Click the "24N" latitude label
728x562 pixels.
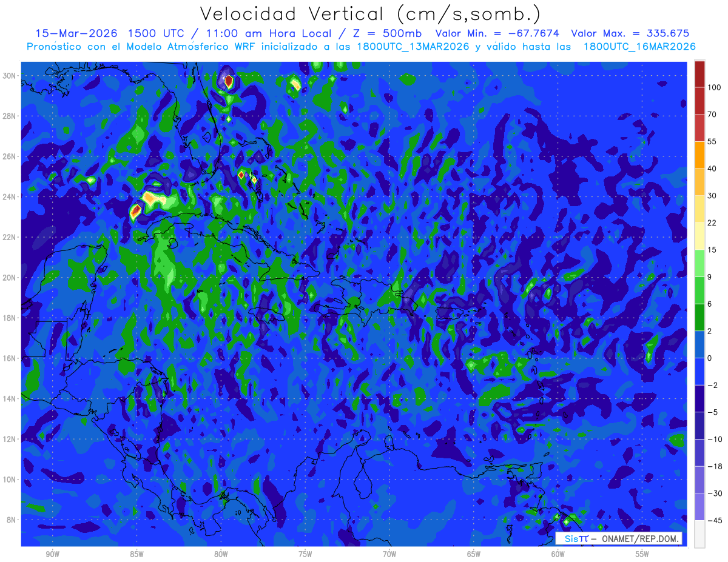pos(10,197)
